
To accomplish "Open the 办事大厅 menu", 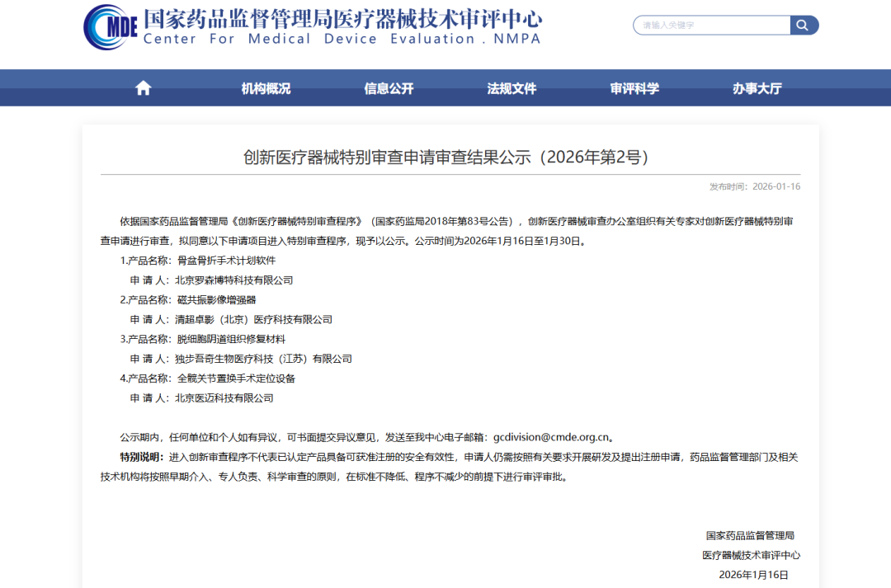I will point(757,88).
